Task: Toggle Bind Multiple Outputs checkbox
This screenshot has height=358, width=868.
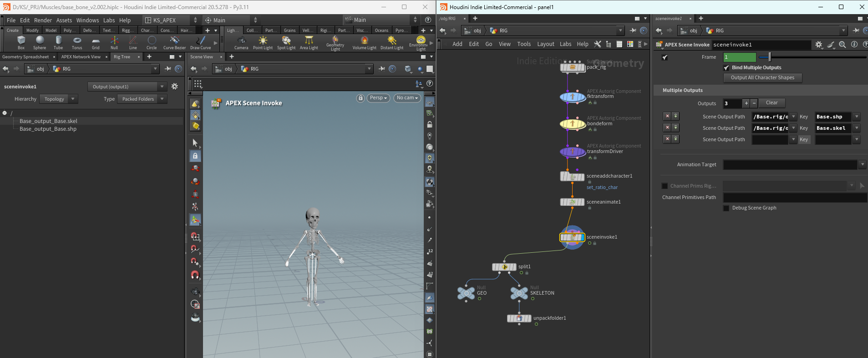Action: pyautogui.click(x=726, y=68)
